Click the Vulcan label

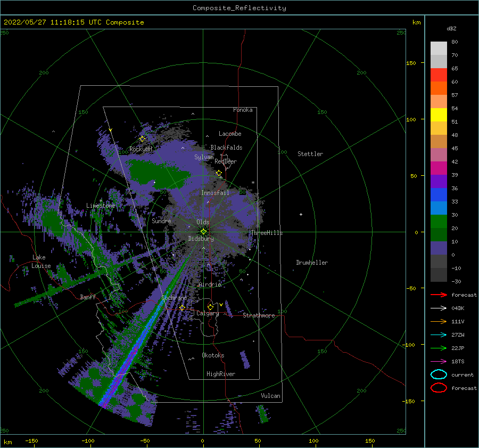click(x=271, y=396)
